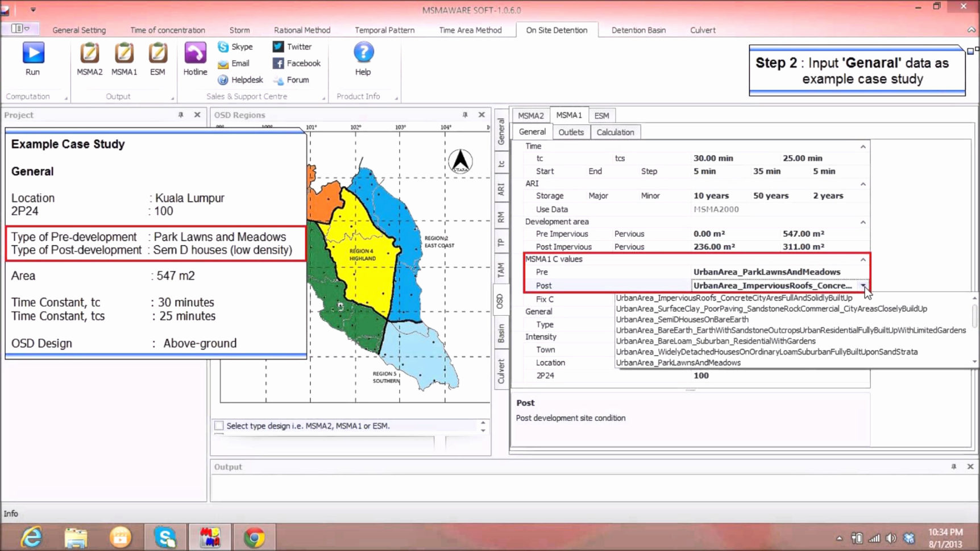The image size is (980, 551).
Task: Collapse the MSMA1 C values section
Action: 863,260
